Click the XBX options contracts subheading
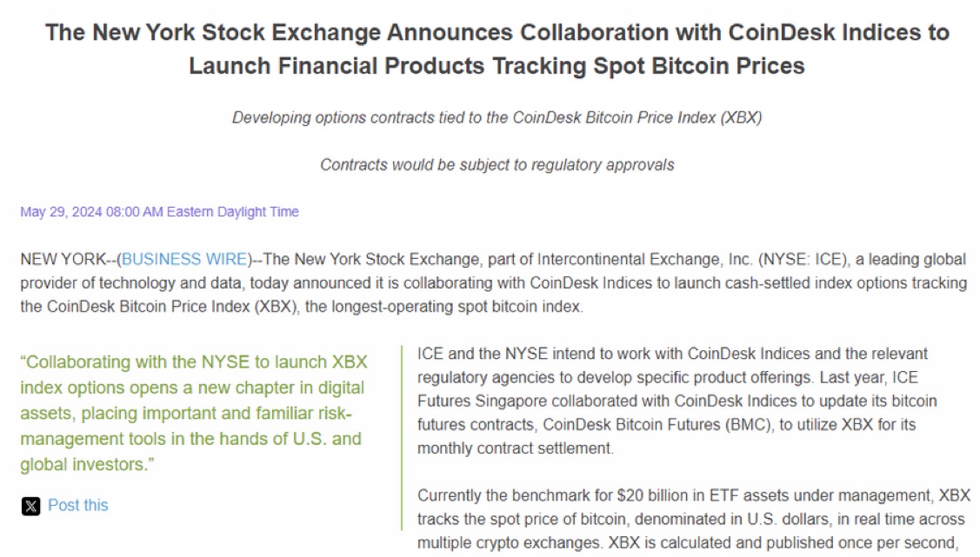 click(x=497, y=118)
